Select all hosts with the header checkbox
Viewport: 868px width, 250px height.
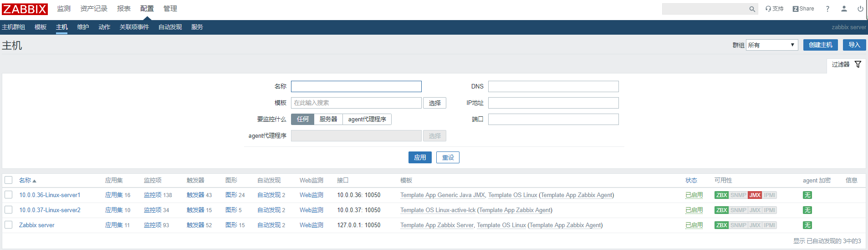(9, 180)
